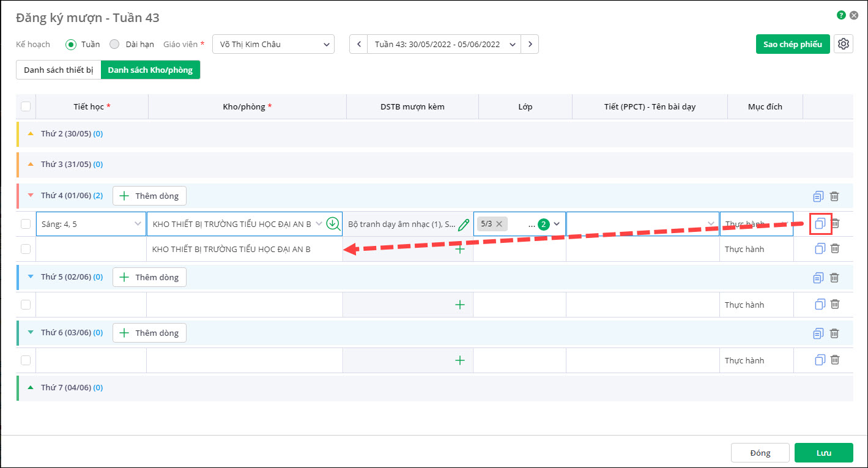This screenshot has height=468, width=868.
Task: Click the green plus in the second Thứ 4 row
Action: (460, 249)
